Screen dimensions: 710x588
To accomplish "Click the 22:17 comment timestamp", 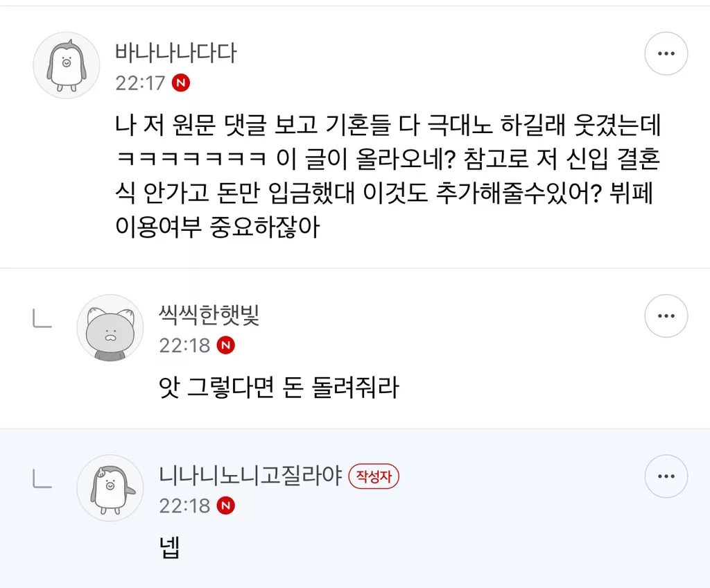I will click(x=140, y=83).
